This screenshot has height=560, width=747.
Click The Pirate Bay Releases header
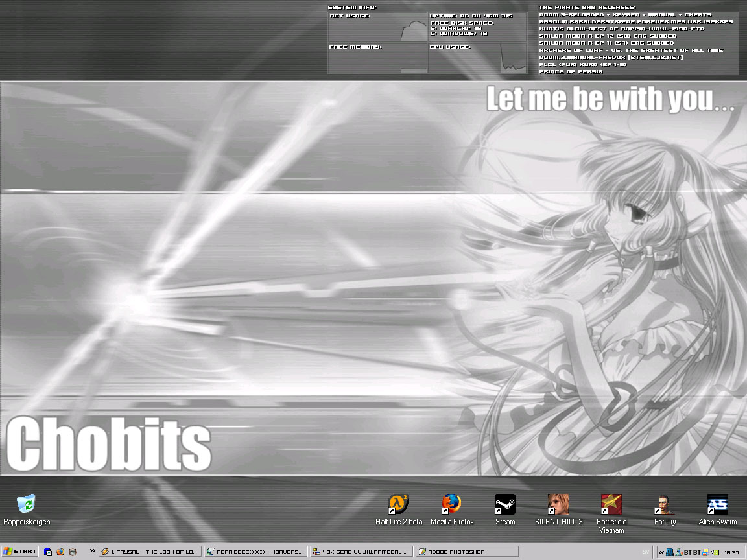(587, 8)
